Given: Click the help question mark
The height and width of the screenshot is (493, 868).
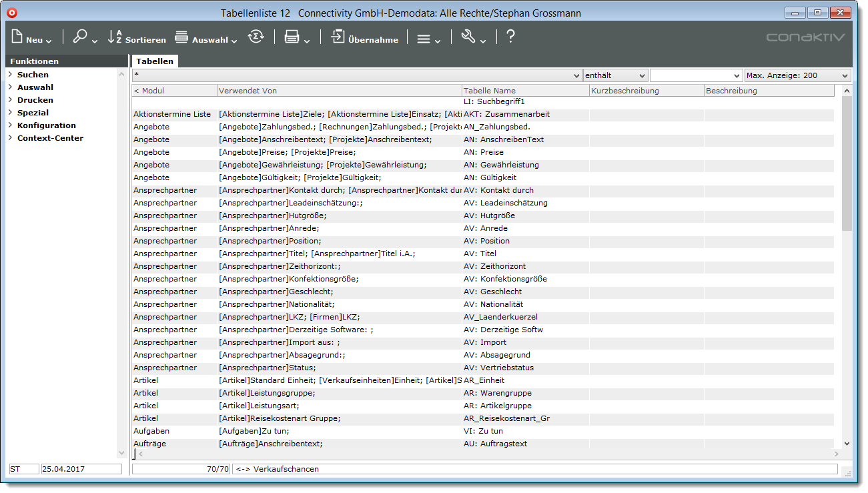Looking at the screenshot, I should pyautogui.click(x=510, y=37).
